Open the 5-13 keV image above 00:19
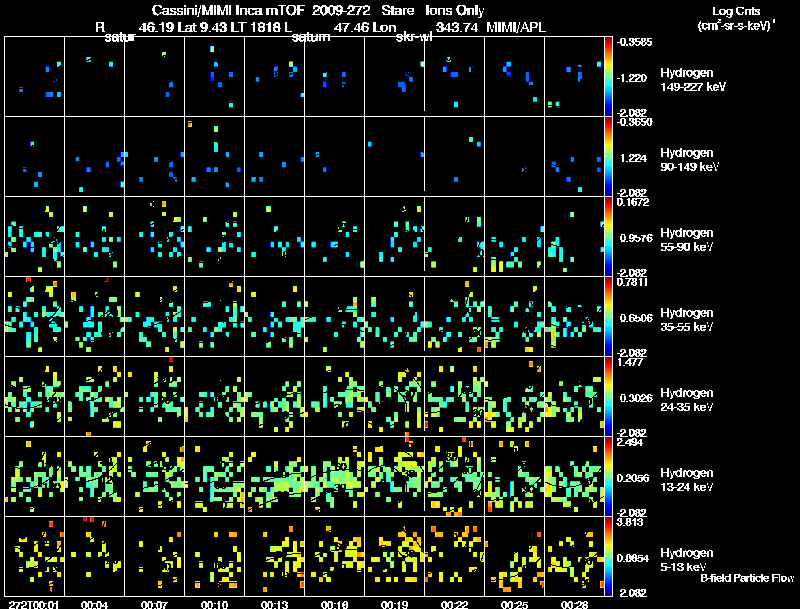Screen dimensions: 800x609 394,557
